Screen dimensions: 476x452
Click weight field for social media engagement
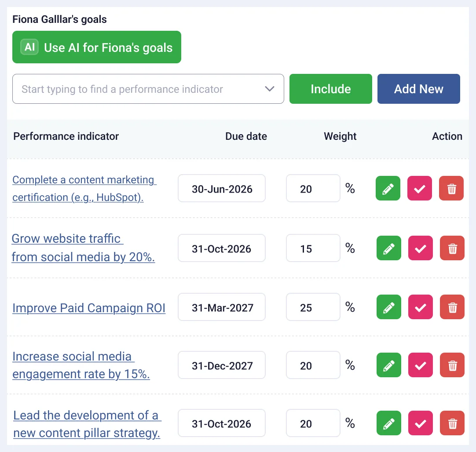313,365
